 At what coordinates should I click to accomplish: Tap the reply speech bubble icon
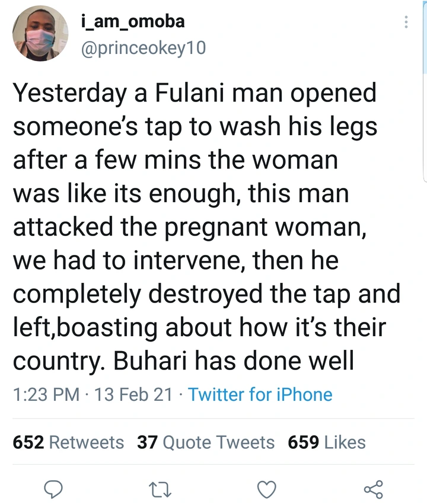point(54,489)
